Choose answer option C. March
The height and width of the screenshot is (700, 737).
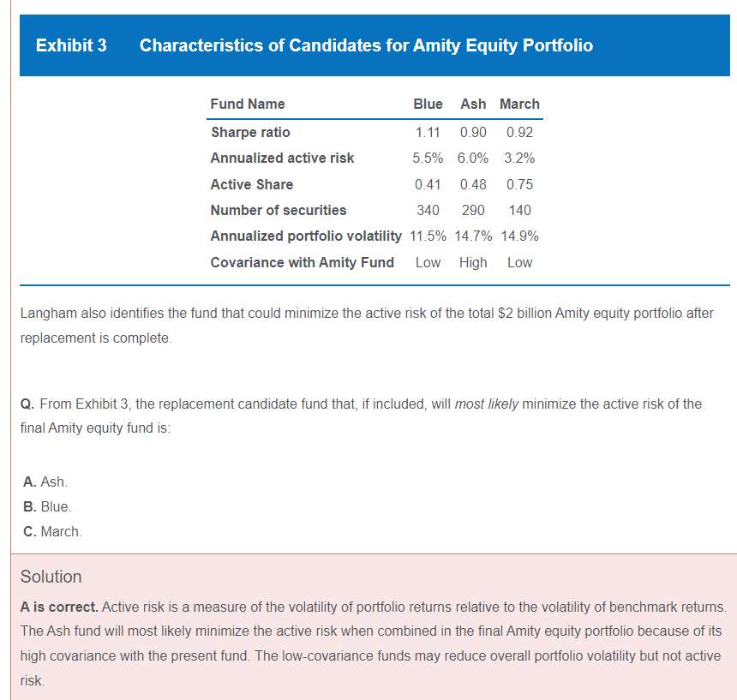tap(52, 531)
